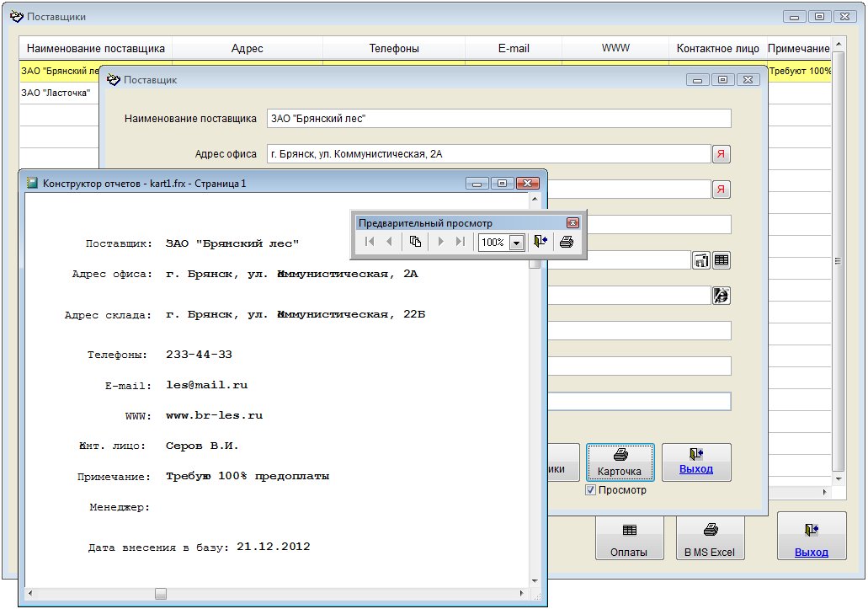Open the go-to-page icon in preview toolbar

(x=415, y=242)
